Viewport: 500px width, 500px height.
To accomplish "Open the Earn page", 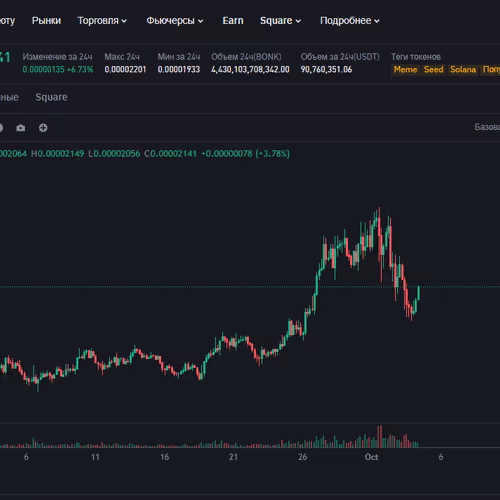I will click(233, 21).
